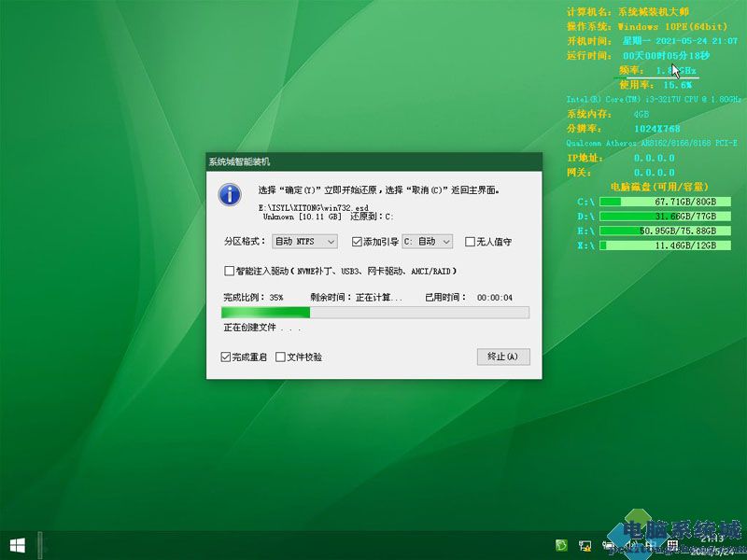Viewport: 747px width, 560px height.
Task: Open the green tray icon in taskbar
Action: click(561, 545)
